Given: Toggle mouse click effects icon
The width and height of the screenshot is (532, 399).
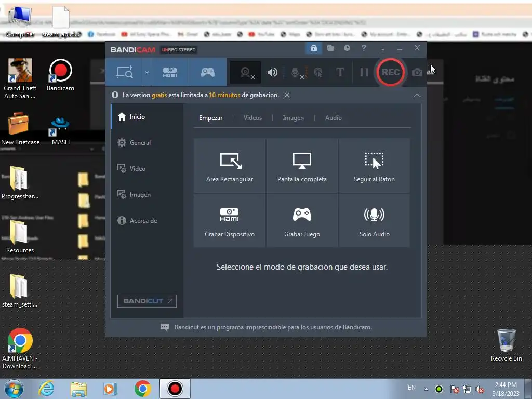Looking at the screenshot, I should tap(318, 72).
